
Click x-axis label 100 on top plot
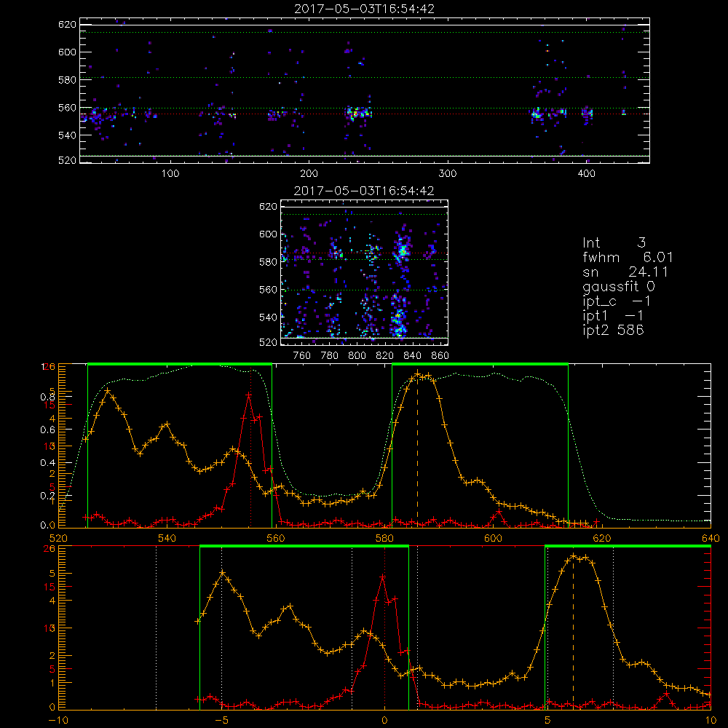click(170, 174)
